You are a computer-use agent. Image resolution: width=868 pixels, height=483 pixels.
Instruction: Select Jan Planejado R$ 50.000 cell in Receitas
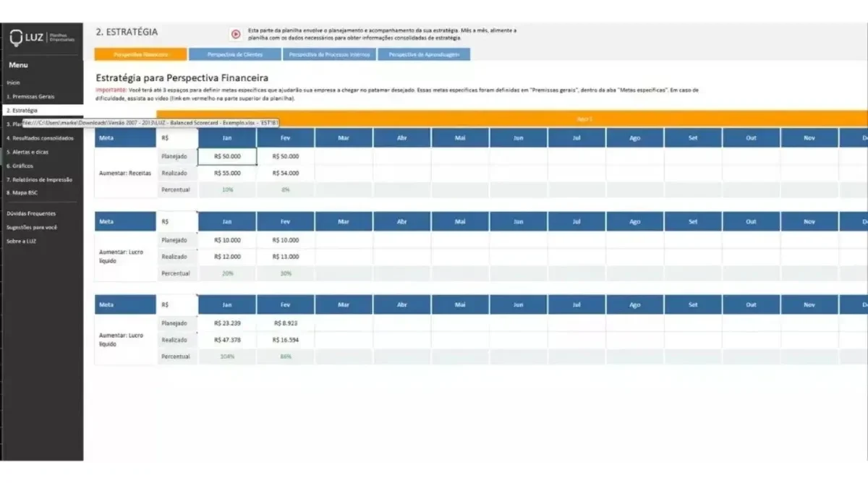227,156
